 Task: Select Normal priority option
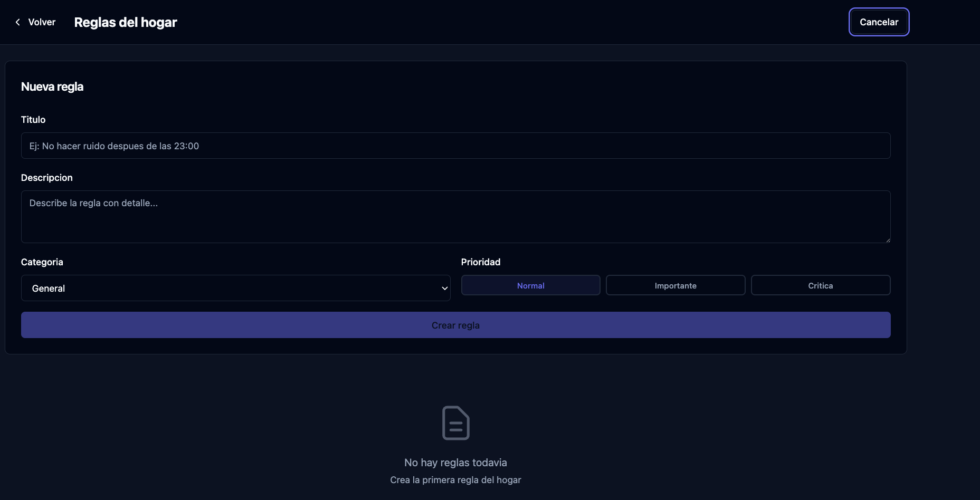click(x=530, y=285)
